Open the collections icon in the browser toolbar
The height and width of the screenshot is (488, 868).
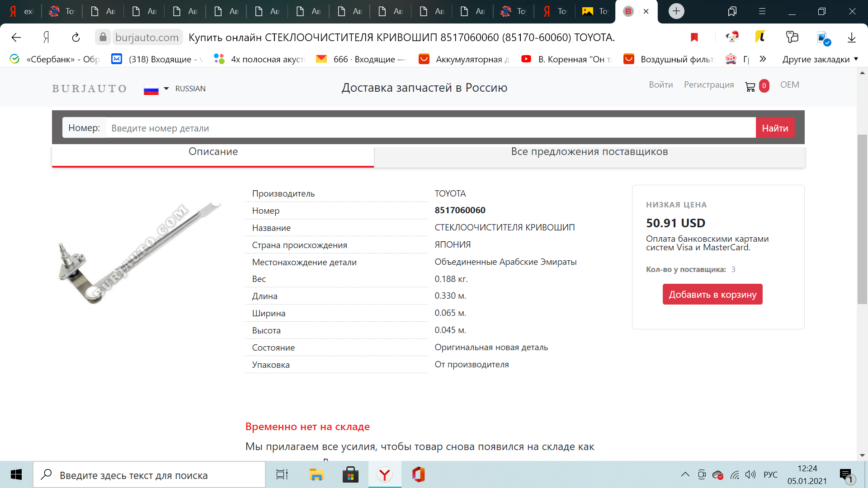click(792, 37)
